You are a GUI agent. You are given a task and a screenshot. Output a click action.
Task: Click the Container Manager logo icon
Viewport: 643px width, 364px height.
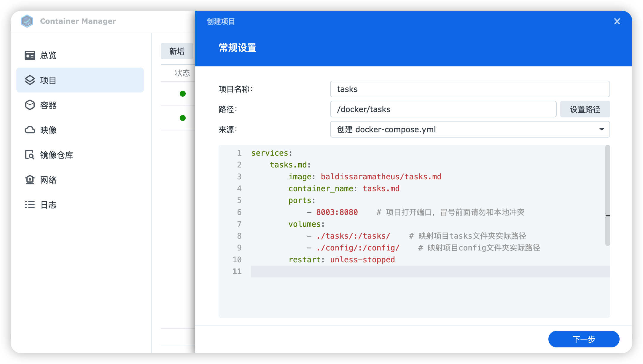click(x=27, y=21)
